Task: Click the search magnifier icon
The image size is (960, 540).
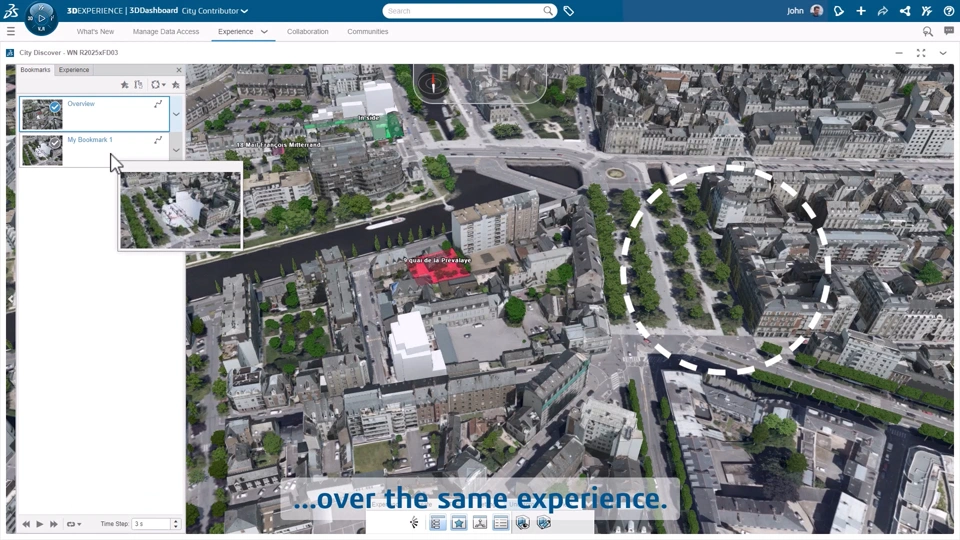Action: coord(547,10)
